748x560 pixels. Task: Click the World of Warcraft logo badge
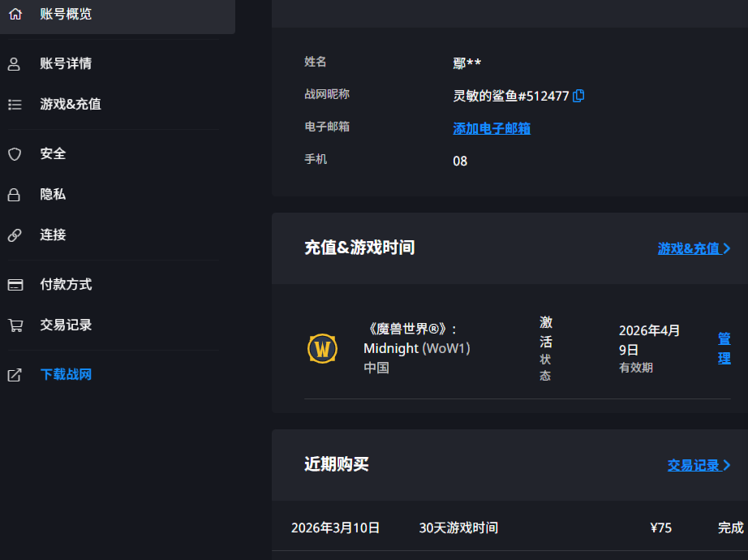click(322, 349)
